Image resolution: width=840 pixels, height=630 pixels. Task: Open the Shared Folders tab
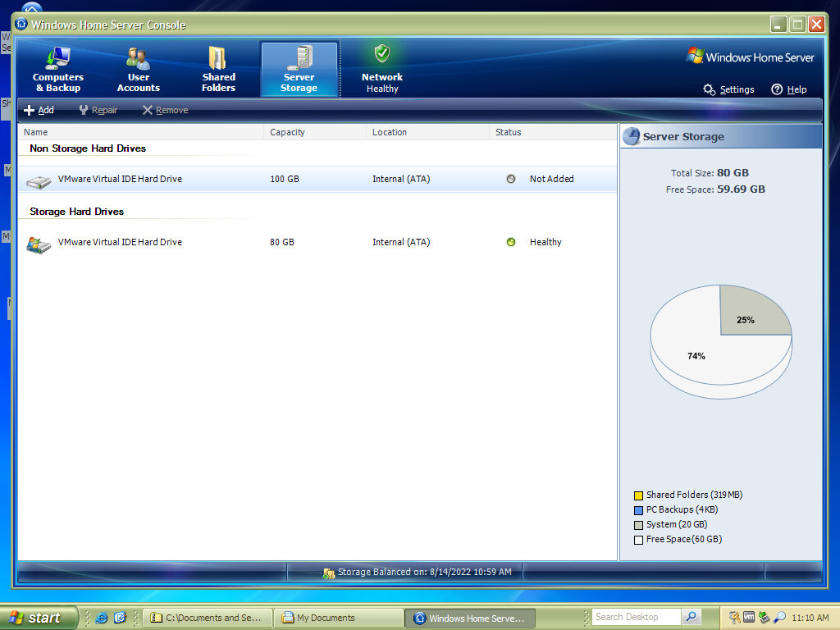tap(218, 69)
